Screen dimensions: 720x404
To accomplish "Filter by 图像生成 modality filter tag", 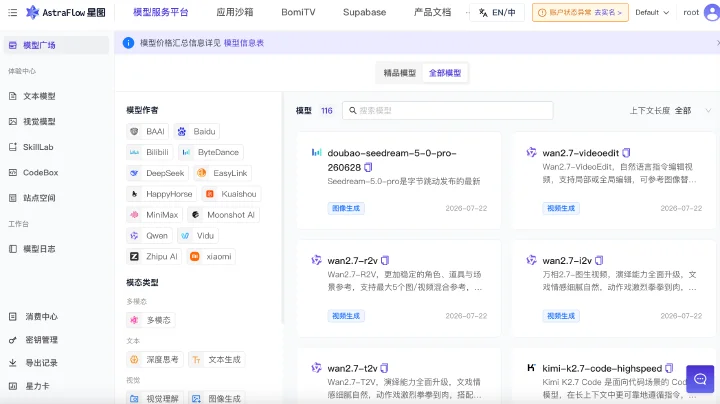I will [217, 398].
